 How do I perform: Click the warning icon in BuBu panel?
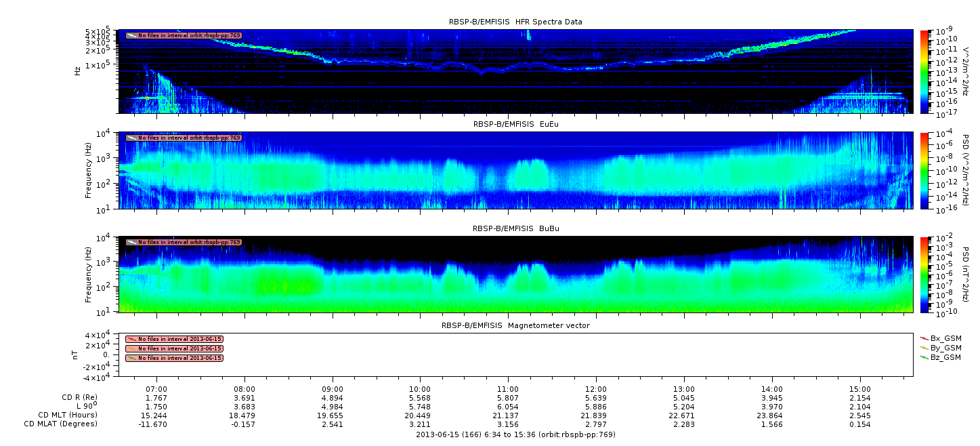[x=131, y=242]
